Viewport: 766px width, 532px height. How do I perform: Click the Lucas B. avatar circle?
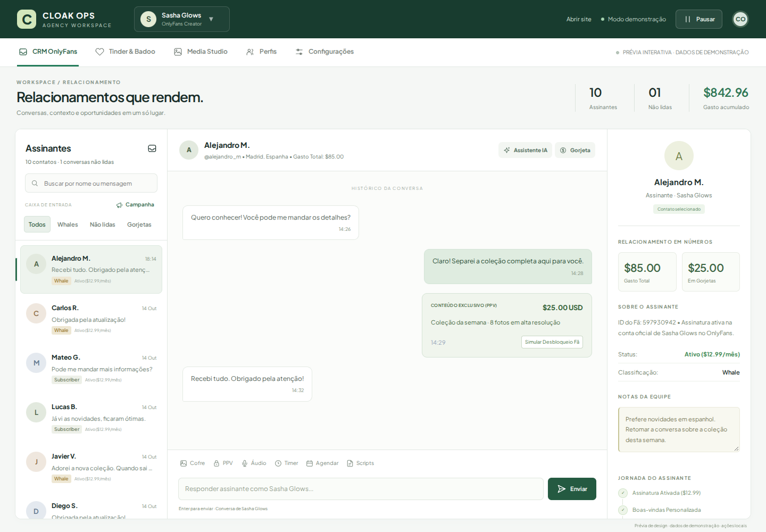tap(36, 412)
